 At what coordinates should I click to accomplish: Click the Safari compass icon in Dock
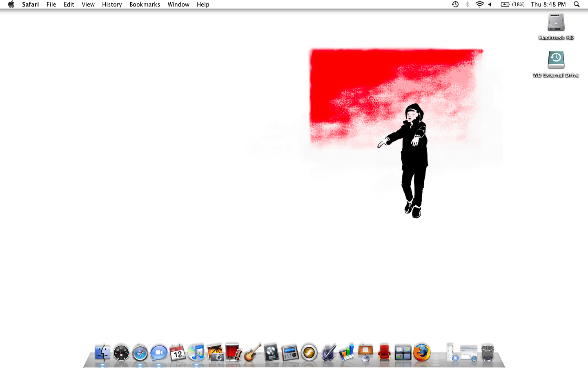pyautogui.click(x=140, y=353)
